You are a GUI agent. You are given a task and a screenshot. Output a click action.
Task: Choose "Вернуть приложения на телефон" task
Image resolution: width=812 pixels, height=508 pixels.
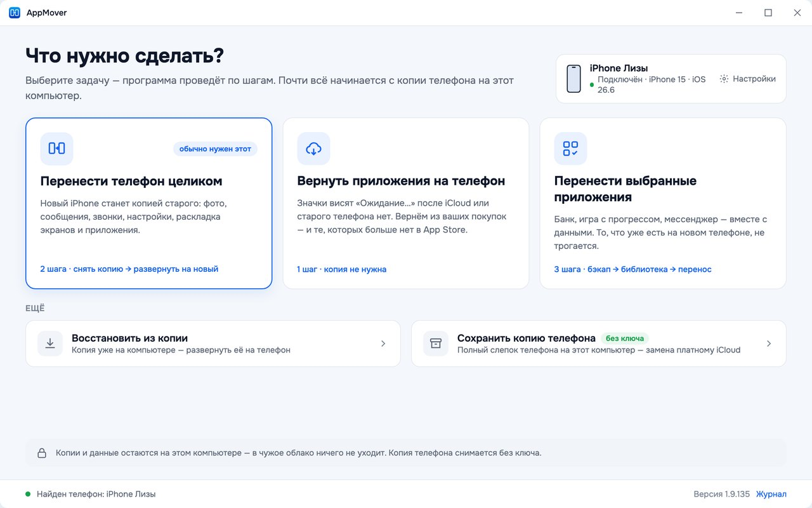point(406,203)
